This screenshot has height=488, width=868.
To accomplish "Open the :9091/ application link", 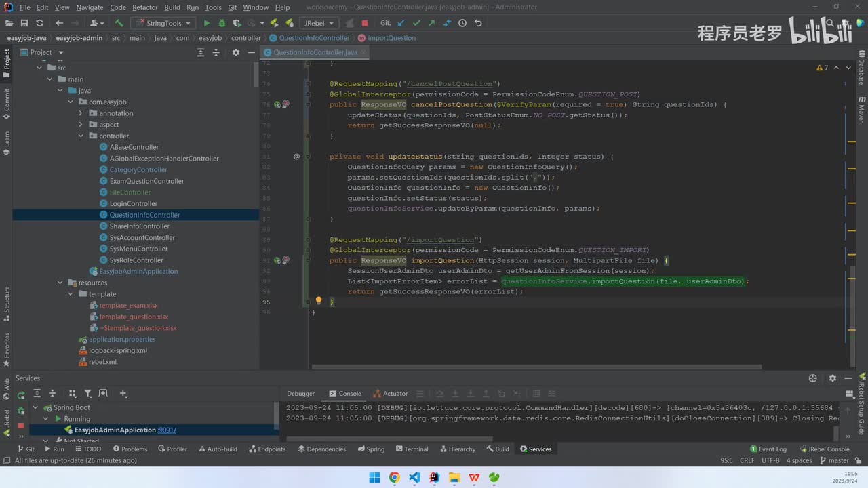I will click(167, 430).
